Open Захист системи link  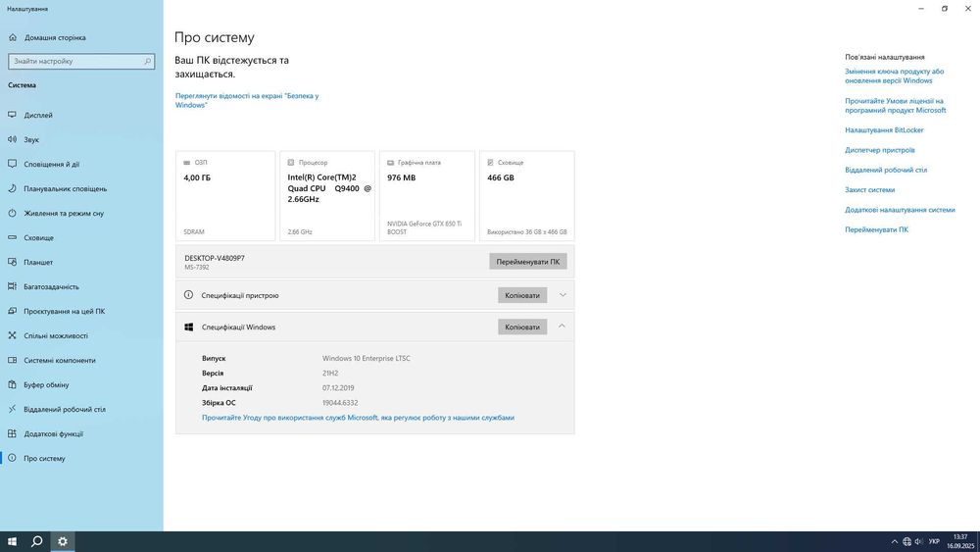(870, 190)
